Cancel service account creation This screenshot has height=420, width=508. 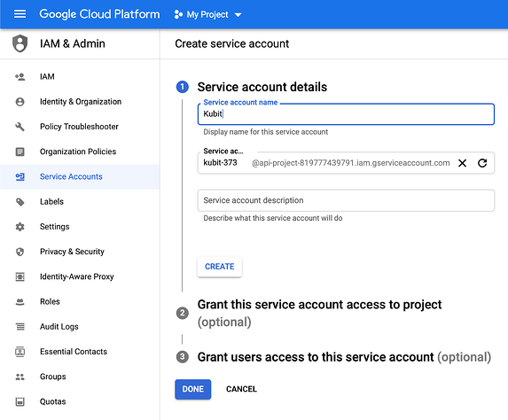241,389
